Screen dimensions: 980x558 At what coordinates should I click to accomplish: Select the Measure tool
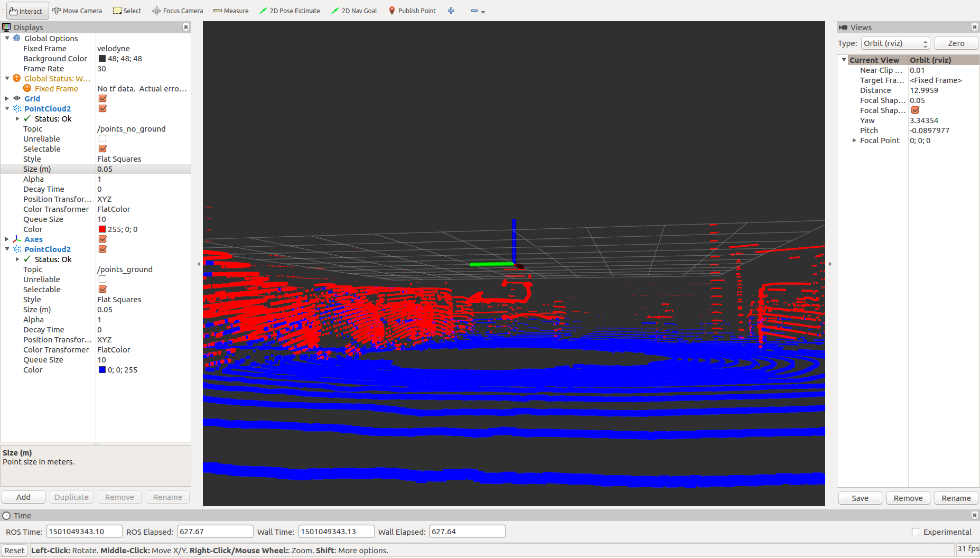(231, 11)
